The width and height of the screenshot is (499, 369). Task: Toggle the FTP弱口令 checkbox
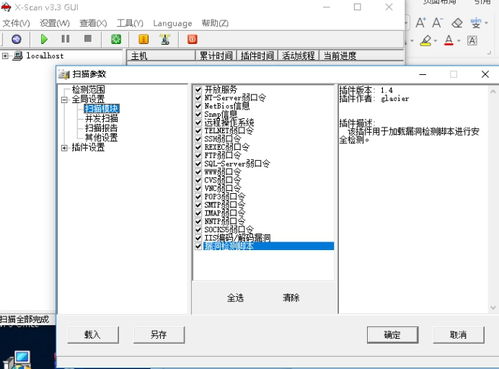[x=198, y=155]
